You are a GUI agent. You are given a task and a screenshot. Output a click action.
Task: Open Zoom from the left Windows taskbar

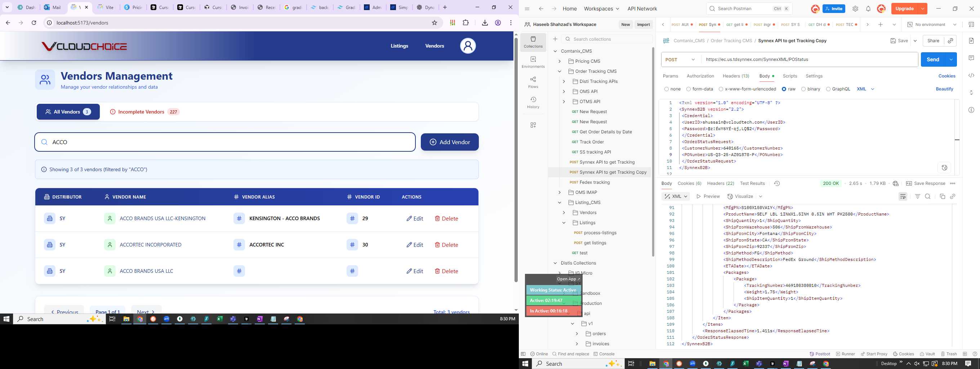[166, 319]
